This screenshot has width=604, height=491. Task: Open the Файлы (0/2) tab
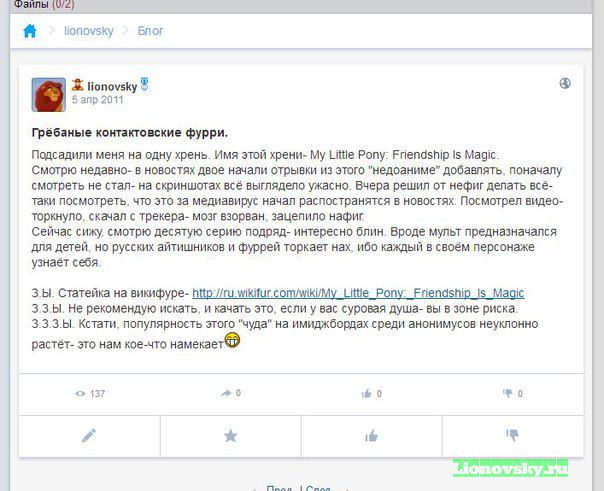point(44,5)
